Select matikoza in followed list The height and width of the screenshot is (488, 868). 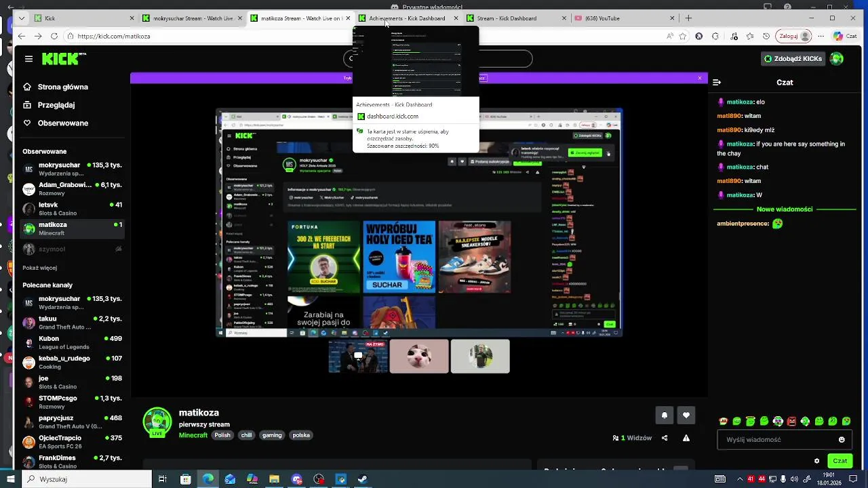pyautogui.click(x=71, y=228)
